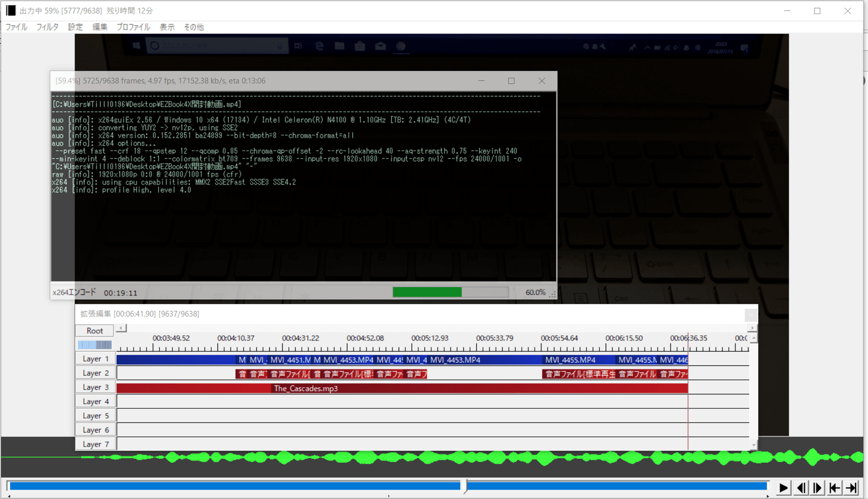The width and height of the screenshot is (868, 499).
Task: Toggle visibility of Layer 1
Action: tap(95, 359)
